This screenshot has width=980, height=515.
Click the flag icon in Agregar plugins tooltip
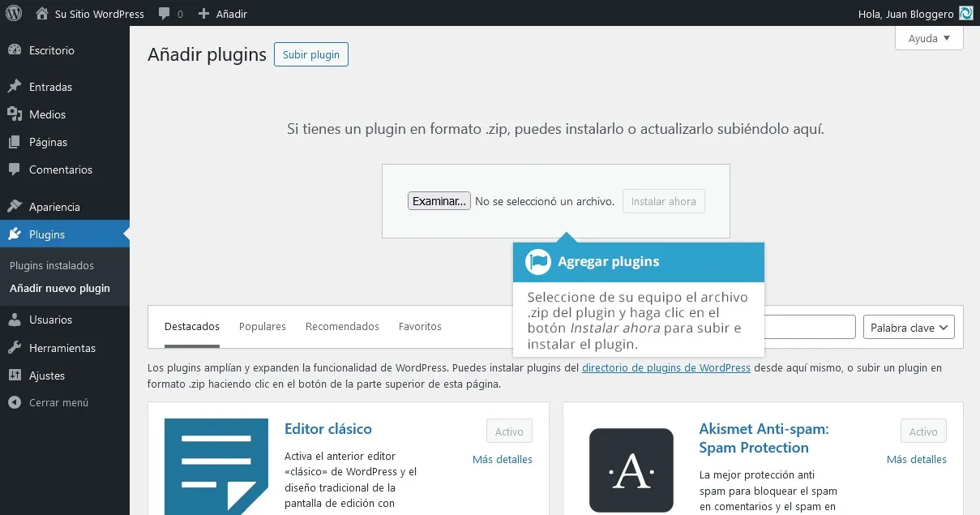(x=538, y=262)
